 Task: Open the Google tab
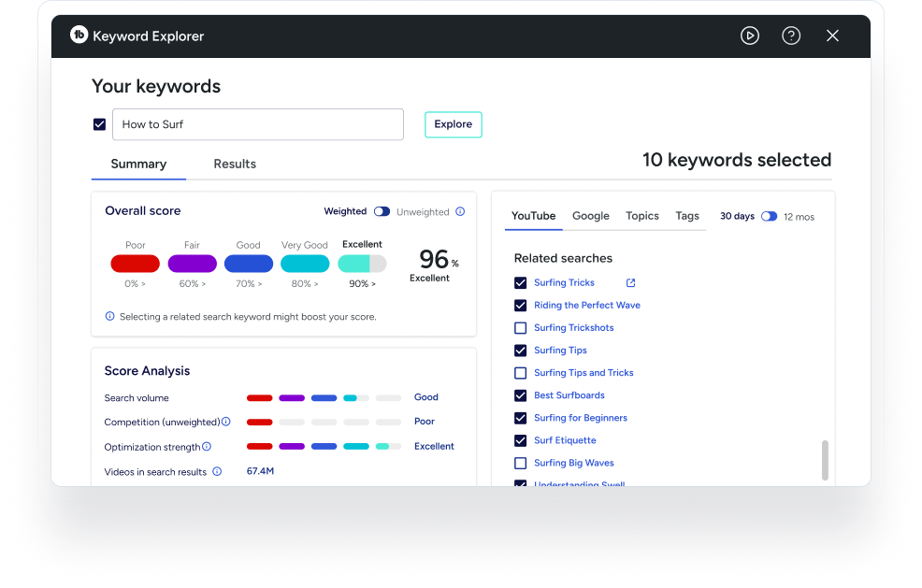[590, 216]
